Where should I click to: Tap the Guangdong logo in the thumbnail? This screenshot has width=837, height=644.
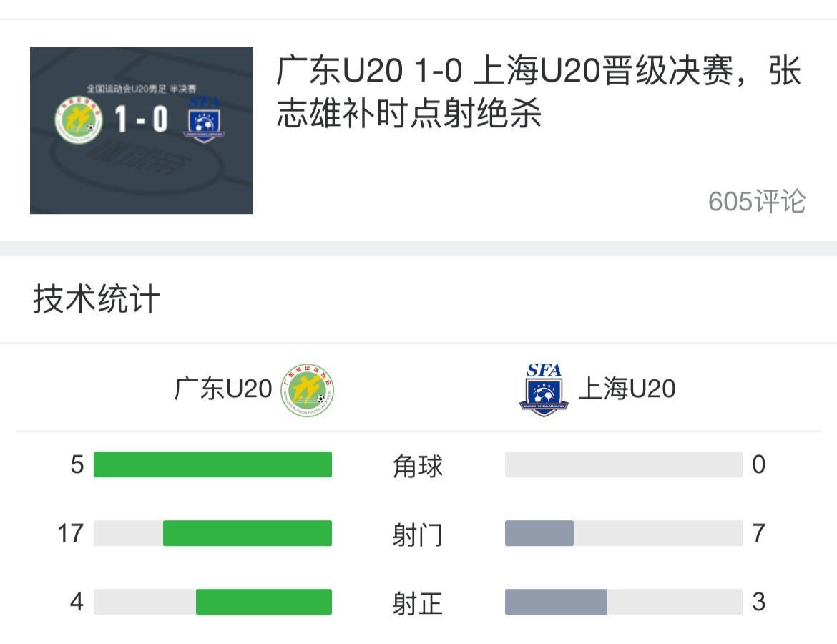[79, 120]
